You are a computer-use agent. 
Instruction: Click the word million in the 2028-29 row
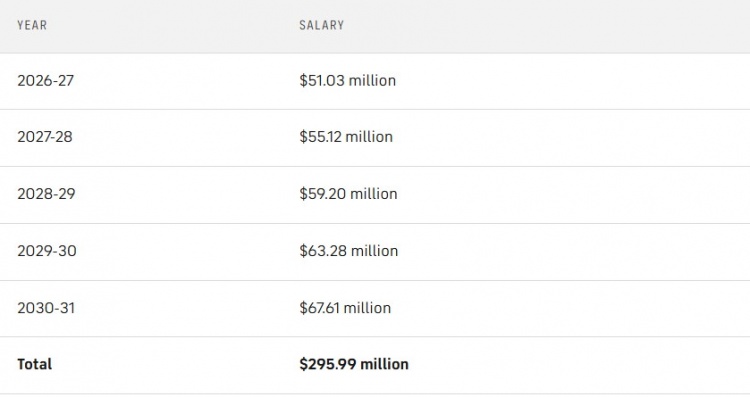point(374,194)
